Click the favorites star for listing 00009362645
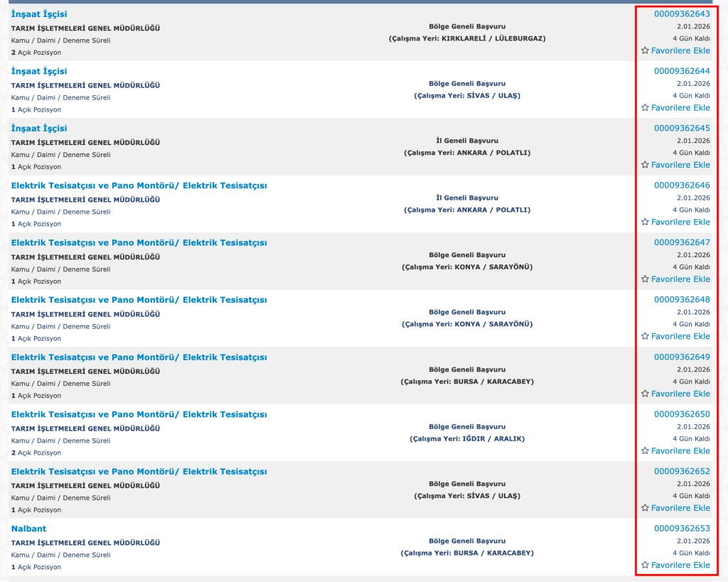The image size is (728, 582). click(645, 165)
